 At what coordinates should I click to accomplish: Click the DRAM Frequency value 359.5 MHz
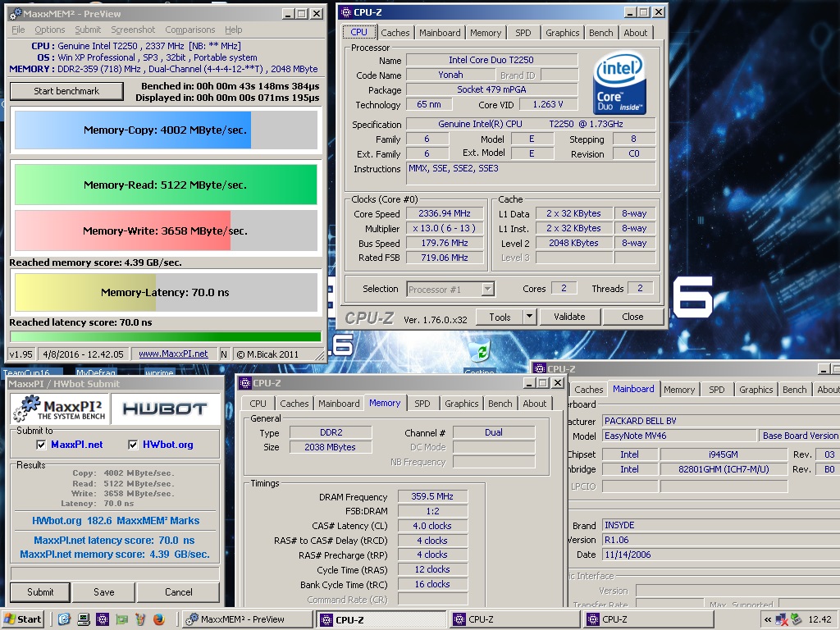[432, 496]
